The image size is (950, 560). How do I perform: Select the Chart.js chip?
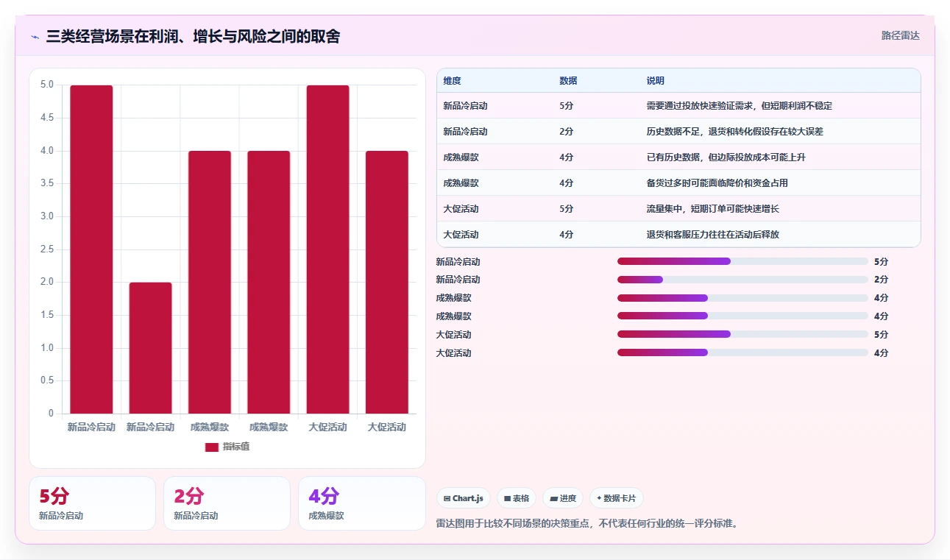point(464,498)
